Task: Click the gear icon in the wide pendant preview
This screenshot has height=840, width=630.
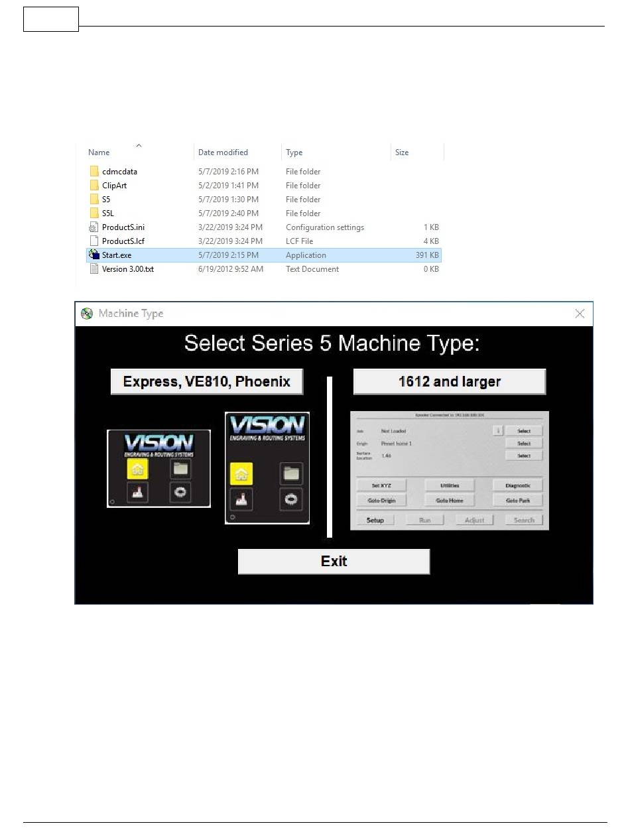Action: [x=180, y=493]
